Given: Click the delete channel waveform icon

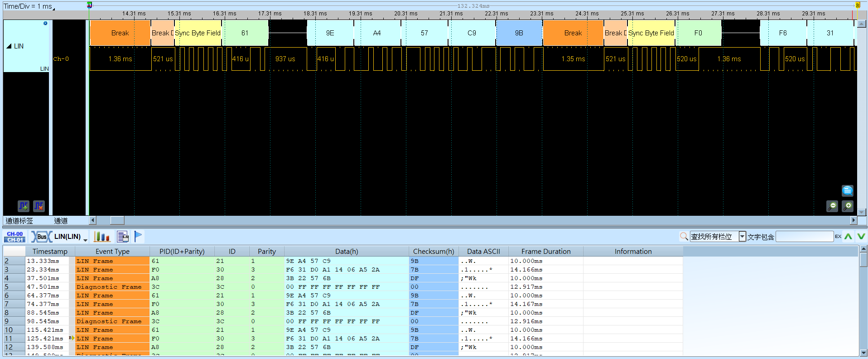Looking at the screenshot, I should 39,206.
